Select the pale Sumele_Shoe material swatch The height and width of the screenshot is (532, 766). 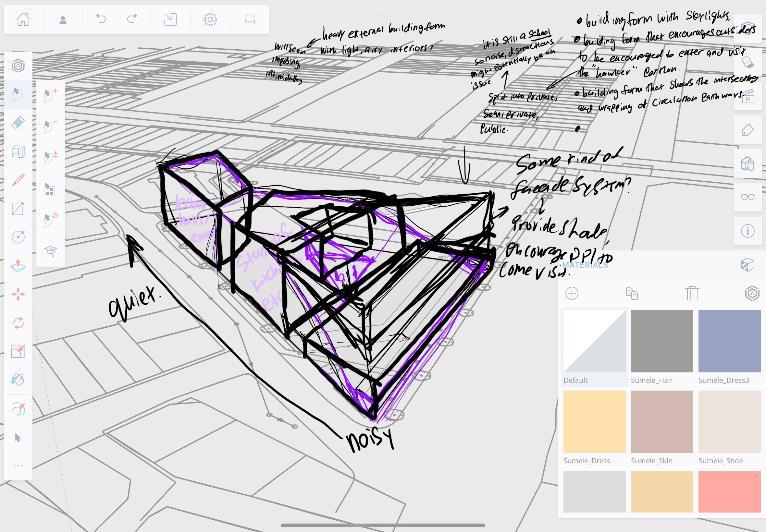(729, 422)
